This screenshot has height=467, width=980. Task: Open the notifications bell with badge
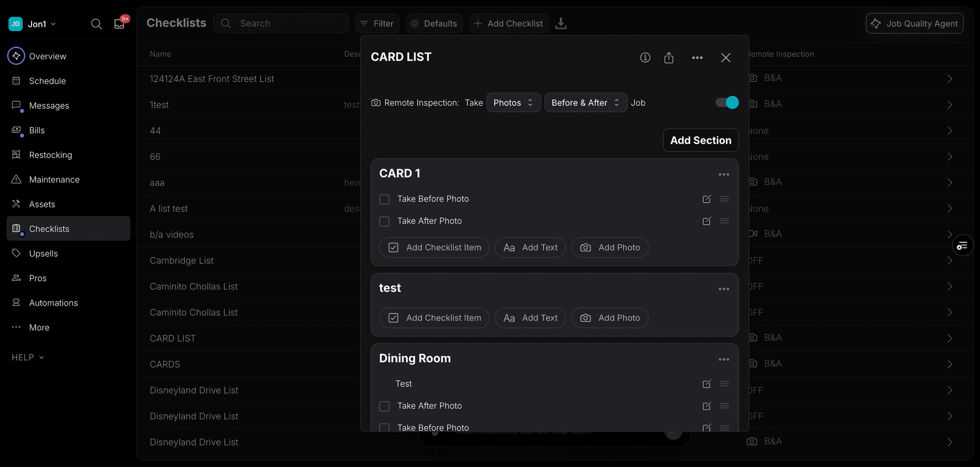pyautogui.click(x=119, y=24)
